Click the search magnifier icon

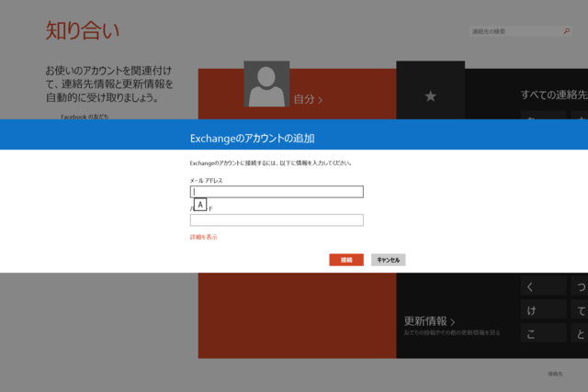[x=566, y=31]
